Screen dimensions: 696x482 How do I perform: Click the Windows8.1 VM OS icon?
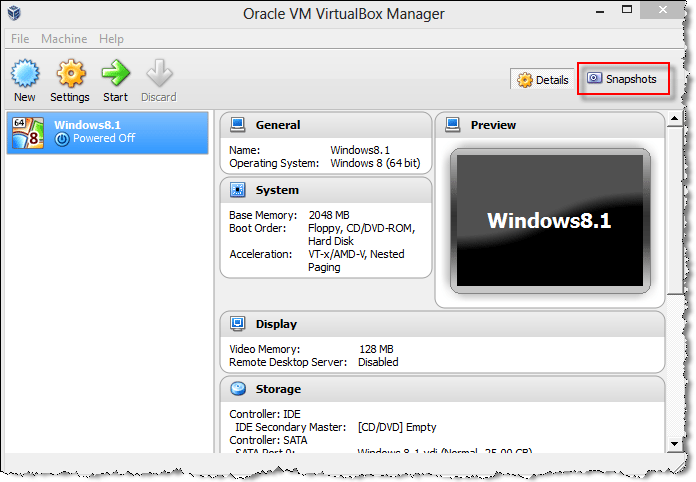[x=28, y=133]
